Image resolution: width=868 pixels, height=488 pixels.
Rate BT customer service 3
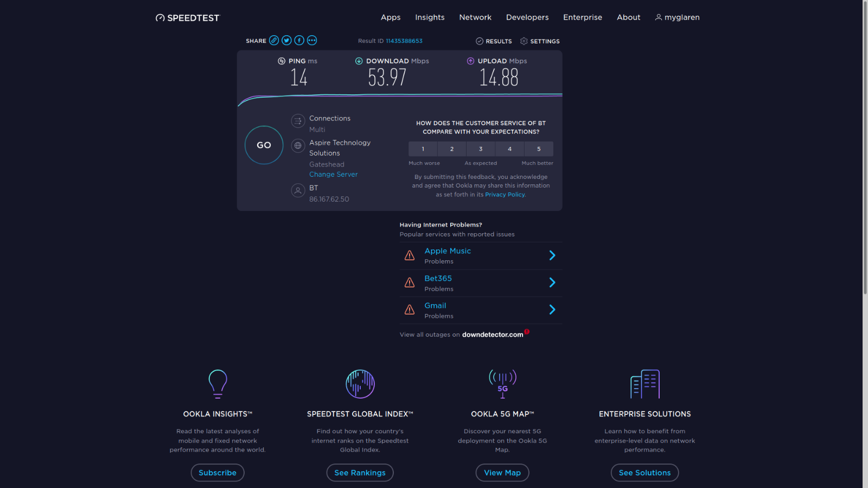coord(481,149)
